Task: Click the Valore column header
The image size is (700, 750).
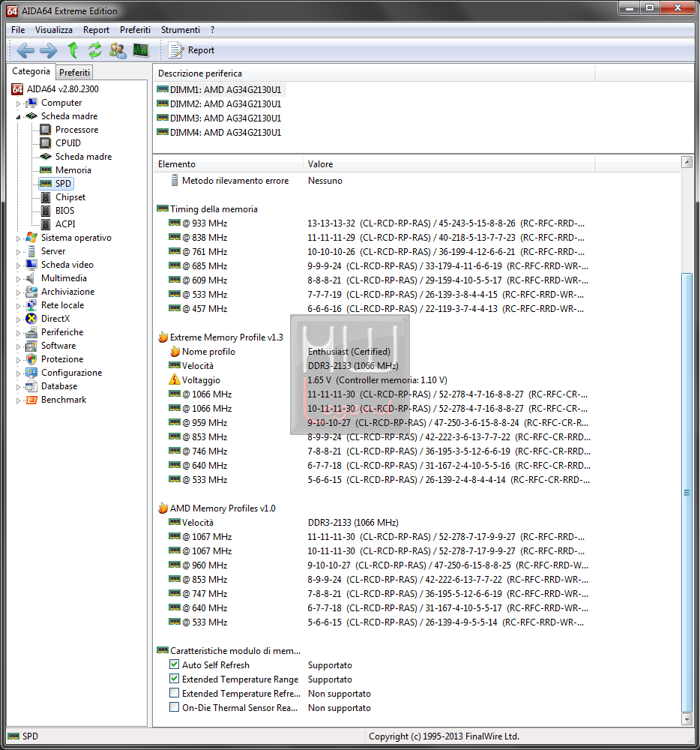Action: [449, 164]
